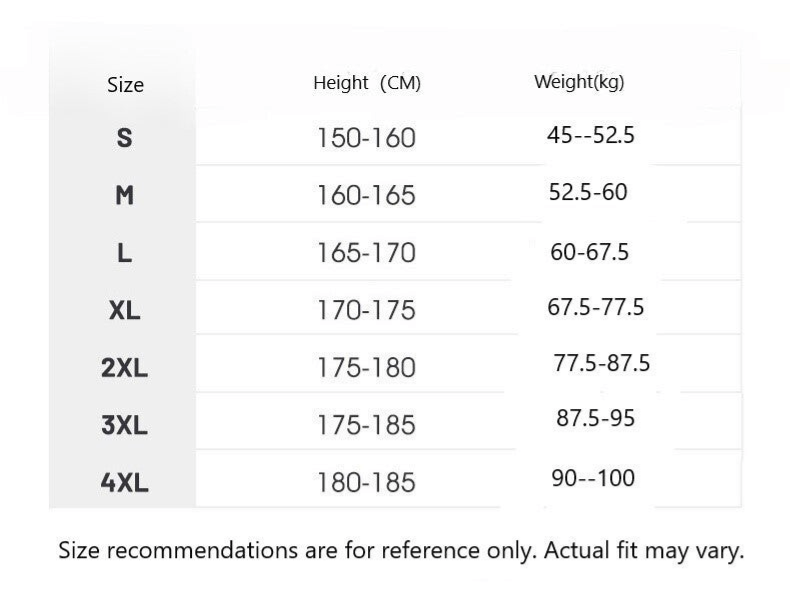This screenshot has width=790, height=593.
Task: Click the 90--100 weight value
Action: [x=593, y=478]
